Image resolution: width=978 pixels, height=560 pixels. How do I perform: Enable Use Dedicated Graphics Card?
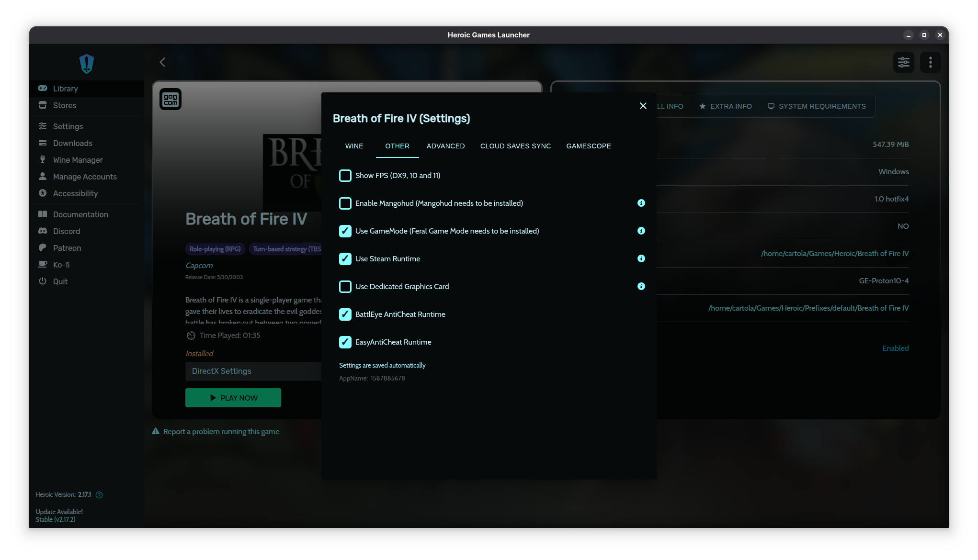tap(345, 287)
